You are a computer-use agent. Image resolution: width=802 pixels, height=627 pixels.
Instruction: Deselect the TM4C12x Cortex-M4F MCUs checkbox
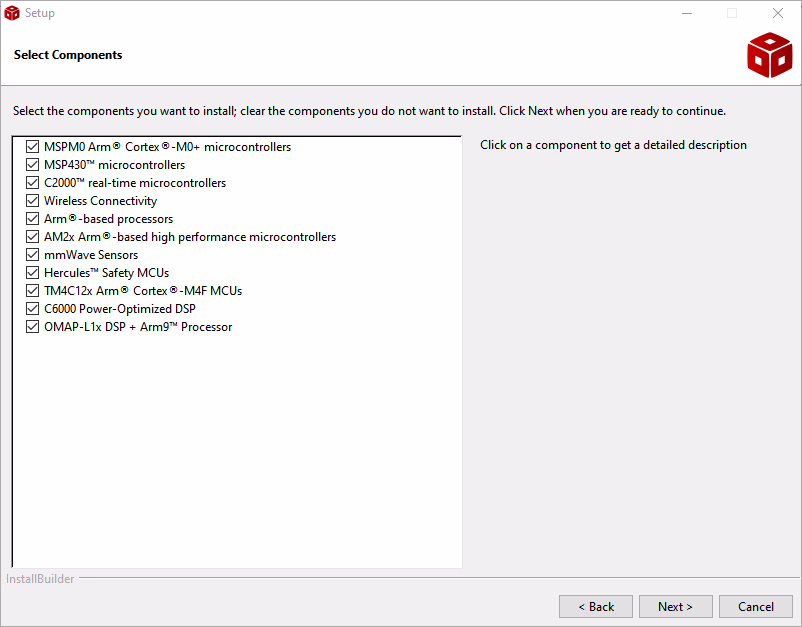click(x=33, y=291)
